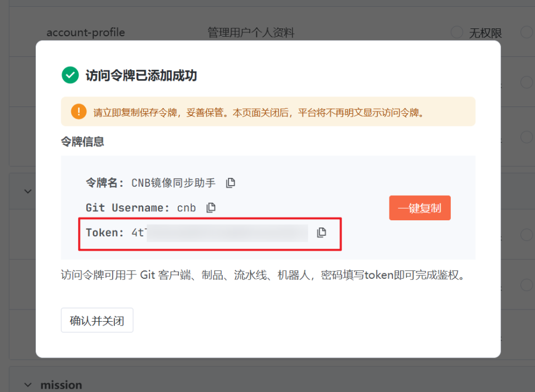
Task: Click the account-profile row label
Action: coord(86,32)
